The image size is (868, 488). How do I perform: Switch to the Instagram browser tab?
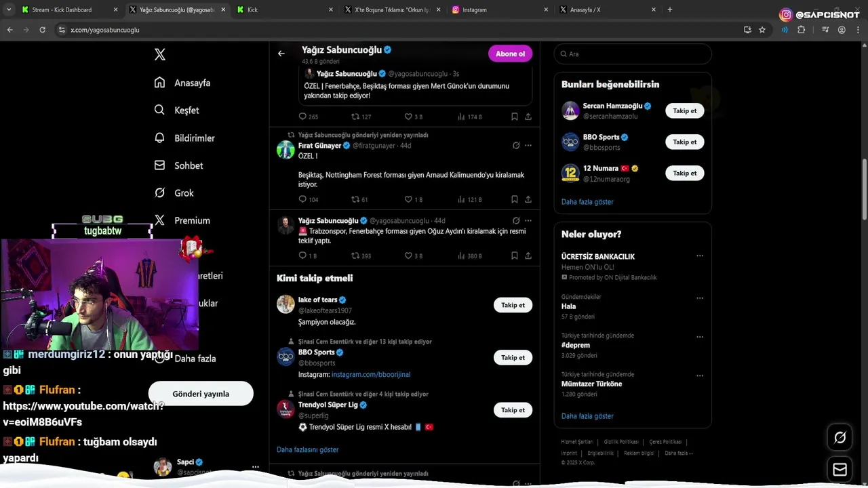[500, 9]
